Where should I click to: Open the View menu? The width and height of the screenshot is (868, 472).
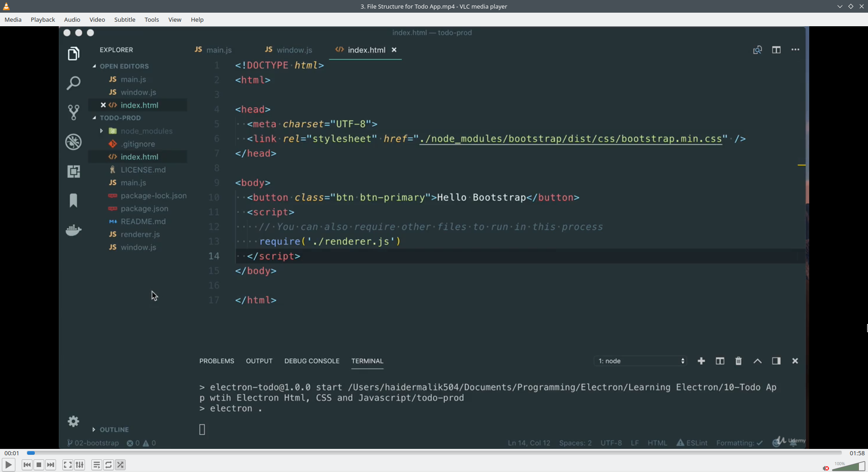tap(175, 19)
